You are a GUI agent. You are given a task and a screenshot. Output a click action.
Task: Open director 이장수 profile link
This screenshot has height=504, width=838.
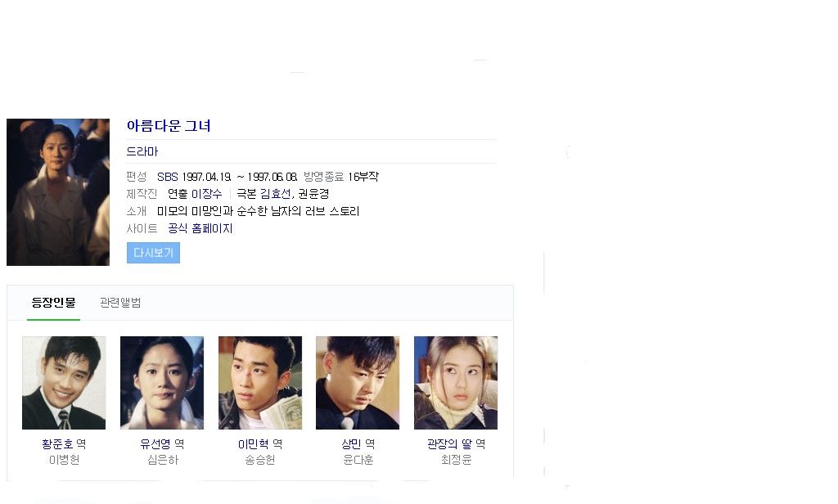pos(206,194)
